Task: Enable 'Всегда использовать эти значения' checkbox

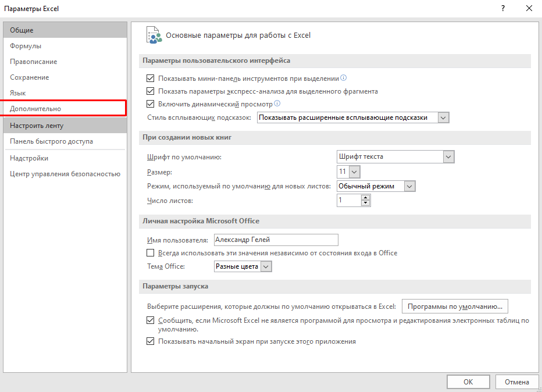Action: point(151,253)
